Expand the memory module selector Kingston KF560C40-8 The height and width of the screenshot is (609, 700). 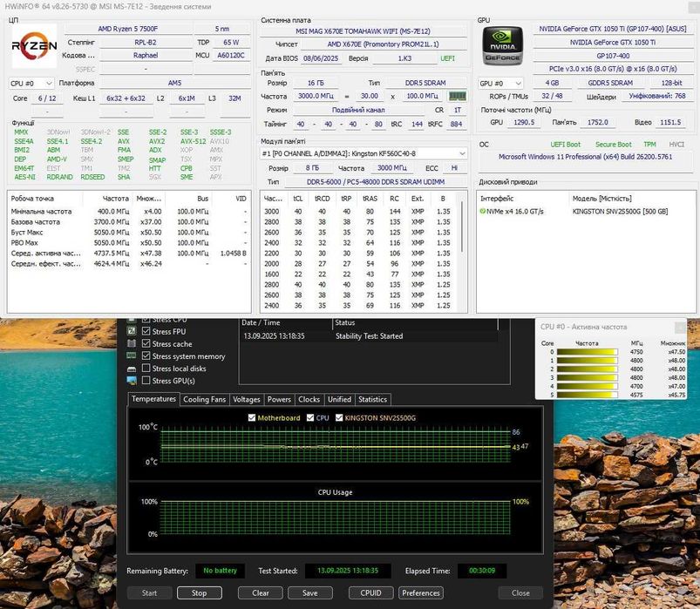[364, 153]
